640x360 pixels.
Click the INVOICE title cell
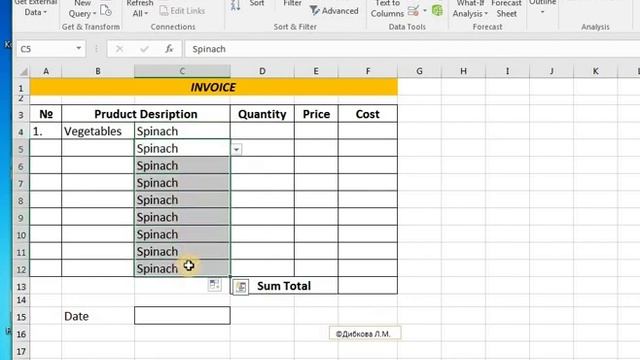click(213, 87)
